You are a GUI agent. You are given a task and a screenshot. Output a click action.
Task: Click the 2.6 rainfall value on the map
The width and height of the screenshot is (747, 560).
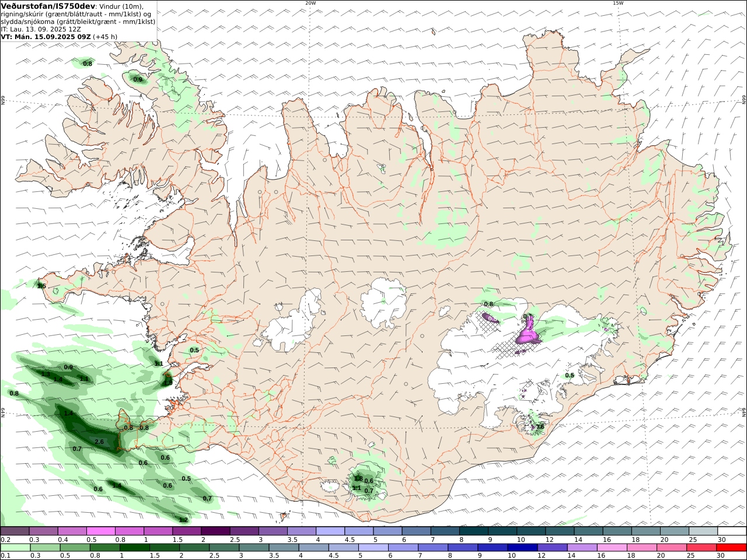click(x=99, y=442)
